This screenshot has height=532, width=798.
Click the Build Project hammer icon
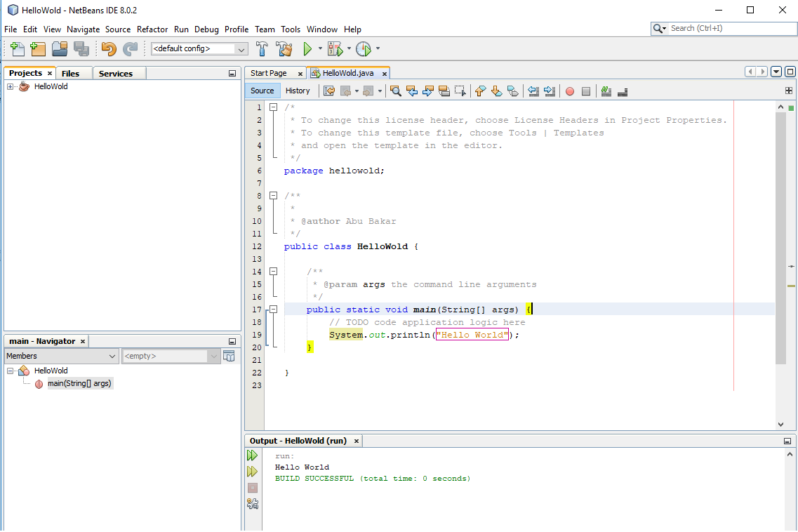pyautogui.click(x=262, y=49)
